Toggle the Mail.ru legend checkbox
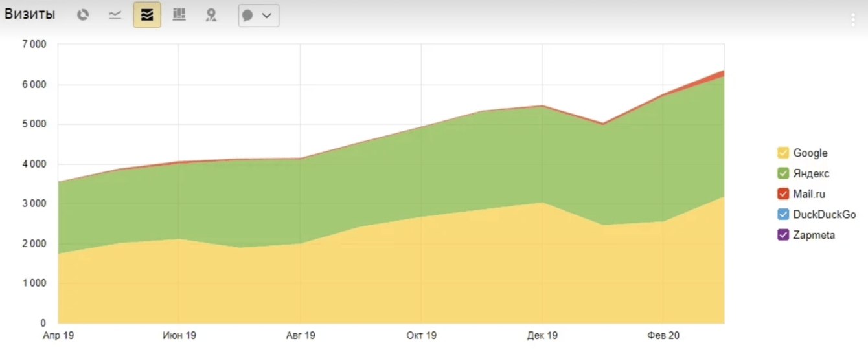868x352 pixels. point(783,194)
